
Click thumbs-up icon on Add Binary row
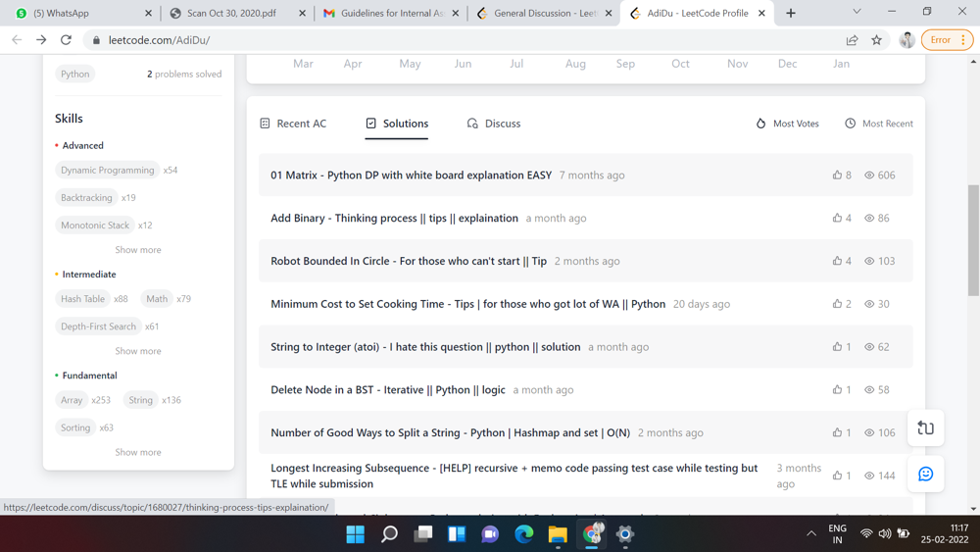(837, 219)
